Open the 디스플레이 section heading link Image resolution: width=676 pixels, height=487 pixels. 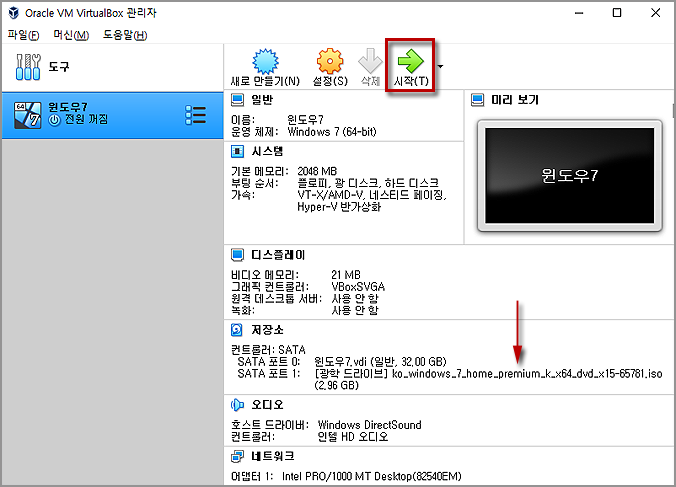(278, 255)
